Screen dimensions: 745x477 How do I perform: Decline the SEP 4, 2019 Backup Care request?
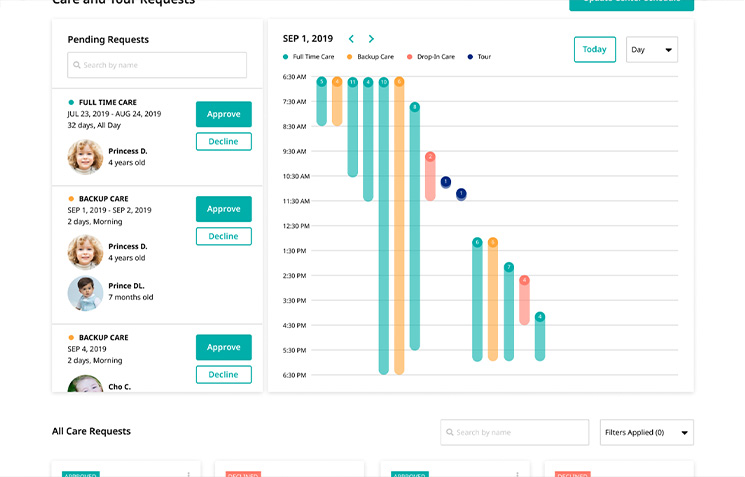tap(224, 374)
